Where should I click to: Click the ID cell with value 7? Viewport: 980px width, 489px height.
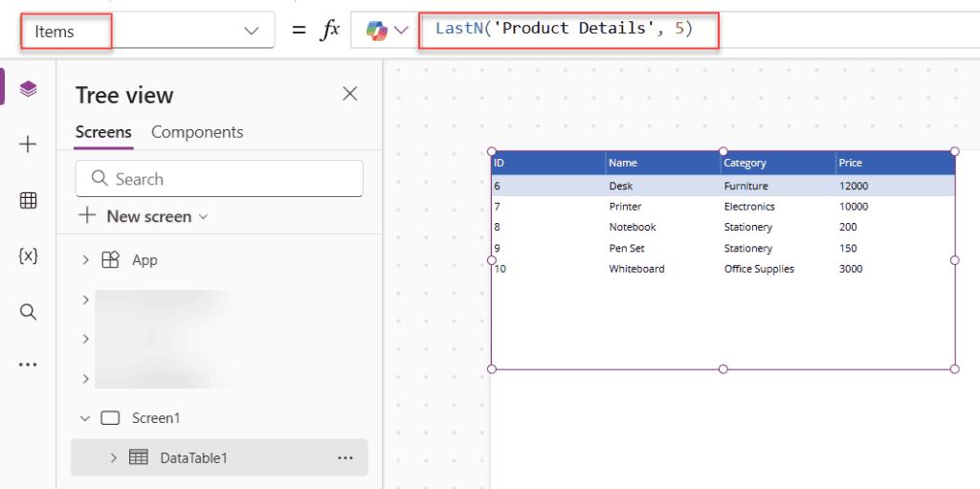point(497,207)
